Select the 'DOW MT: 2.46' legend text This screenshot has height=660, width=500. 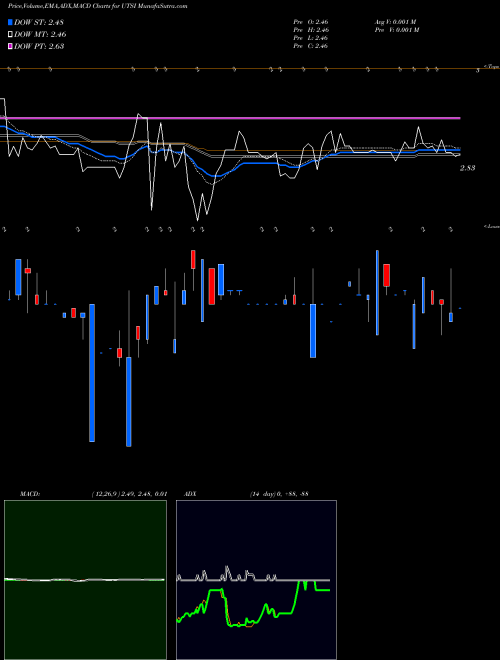click(x=40, y=35)
